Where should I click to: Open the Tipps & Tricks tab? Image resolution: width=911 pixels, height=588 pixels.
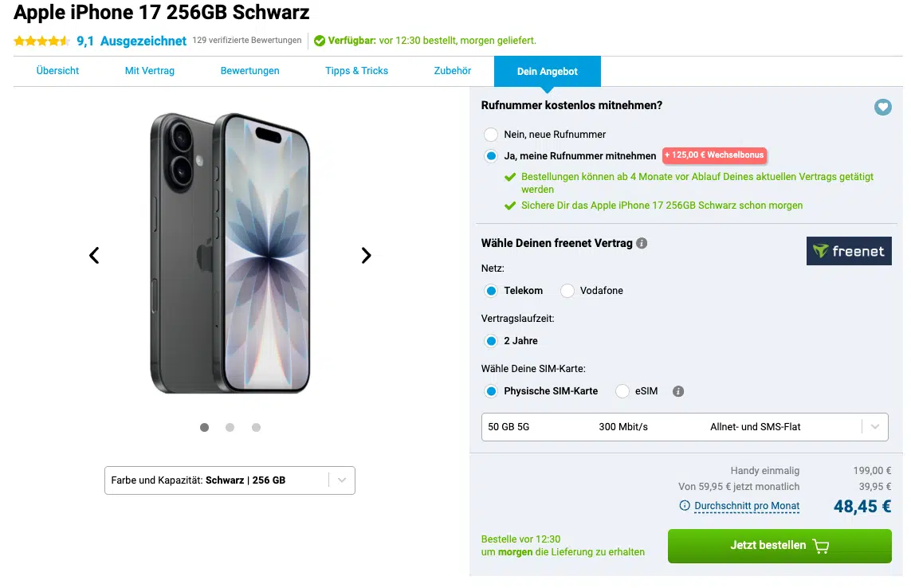click(x=356, y=71)
